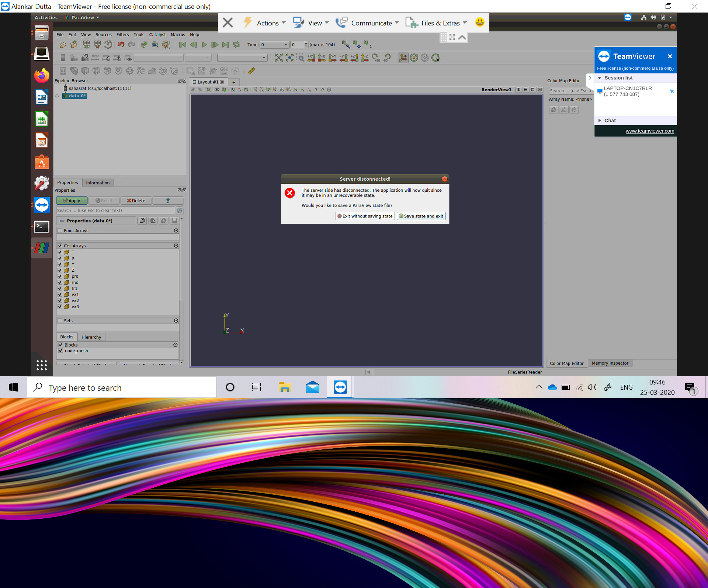The width and height of the screenshot is (708, 588).
Task: Click the Memory Inspector panel icon
Action: coord(610,363)
